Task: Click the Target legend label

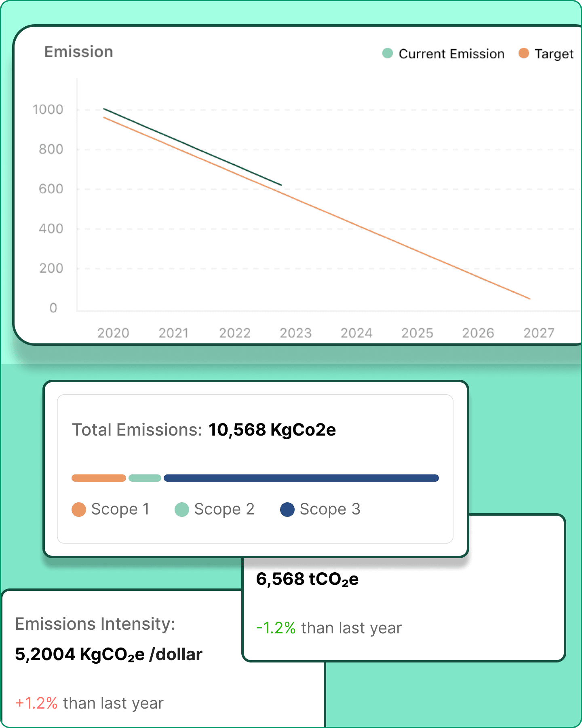Action: [554, 54]
